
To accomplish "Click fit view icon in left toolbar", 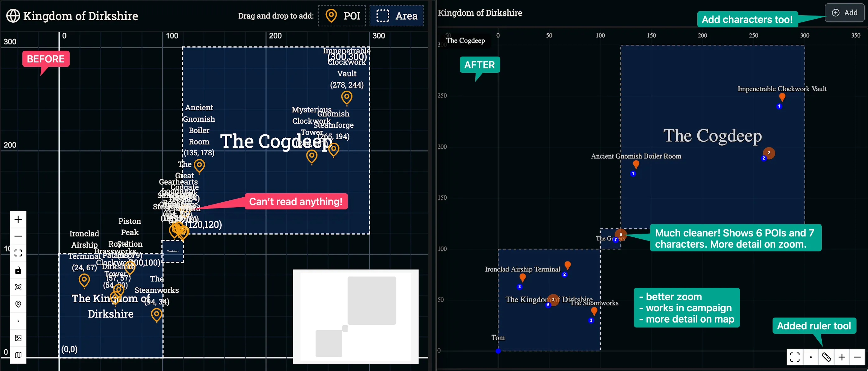I will [18, 253].
